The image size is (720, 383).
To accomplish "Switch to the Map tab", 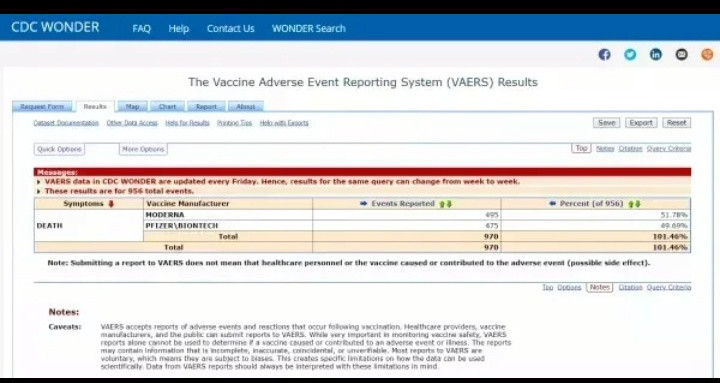I will (x=132, y=107).
